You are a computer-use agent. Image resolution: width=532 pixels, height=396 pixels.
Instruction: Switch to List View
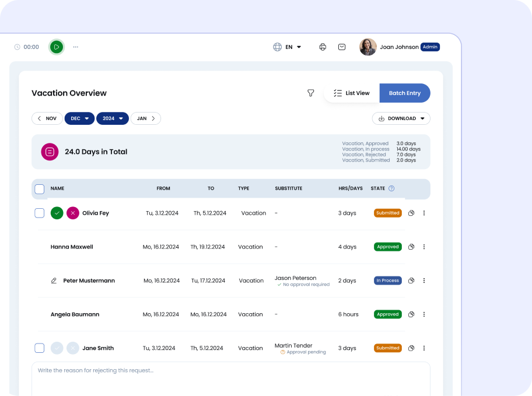point(352,93)
